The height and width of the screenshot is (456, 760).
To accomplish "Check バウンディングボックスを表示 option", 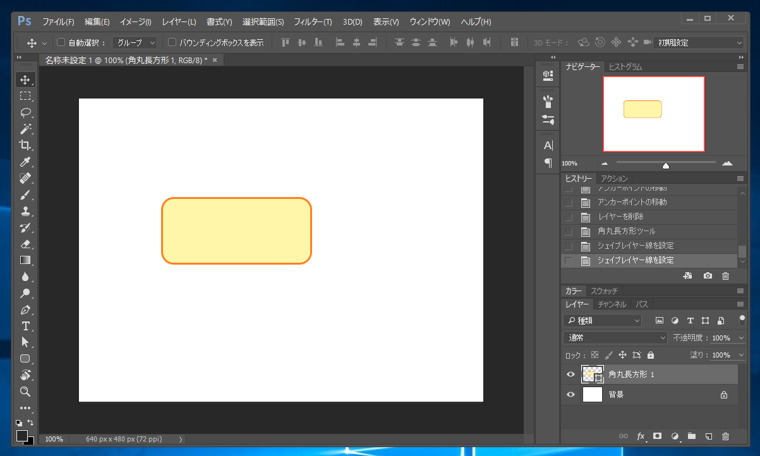I will 172,43.
